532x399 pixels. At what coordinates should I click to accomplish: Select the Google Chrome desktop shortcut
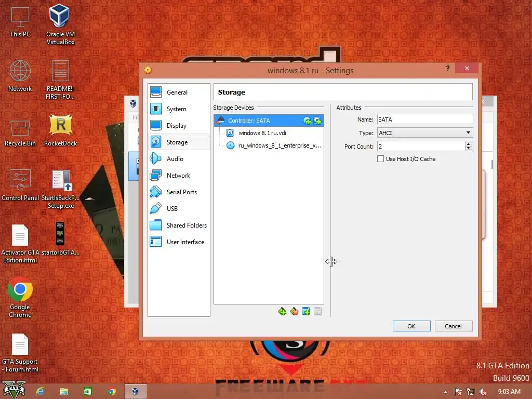[20, 298]
